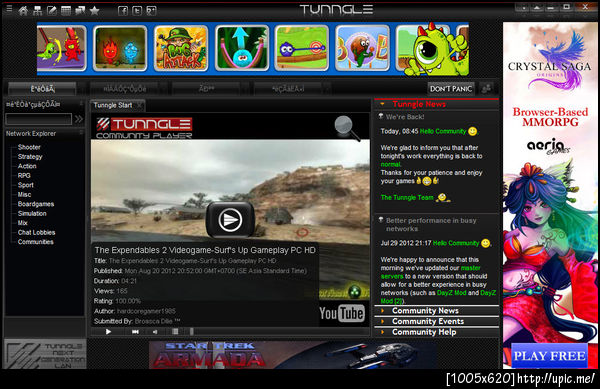Open the Shooter network category
600x389 pixels.
29,147
